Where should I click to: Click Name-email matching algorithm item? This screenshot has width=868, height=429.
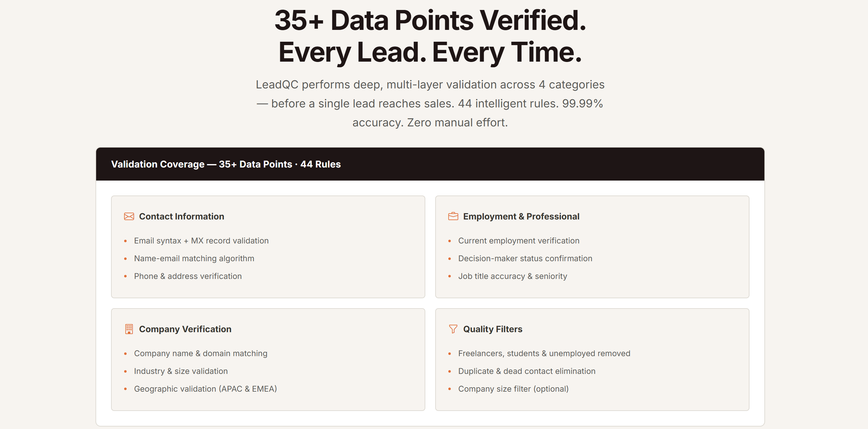(194, 258)
